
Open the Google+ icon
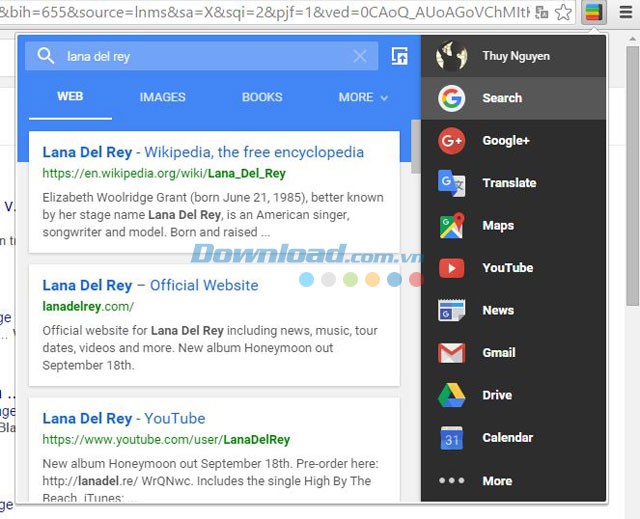click(451, 141)
